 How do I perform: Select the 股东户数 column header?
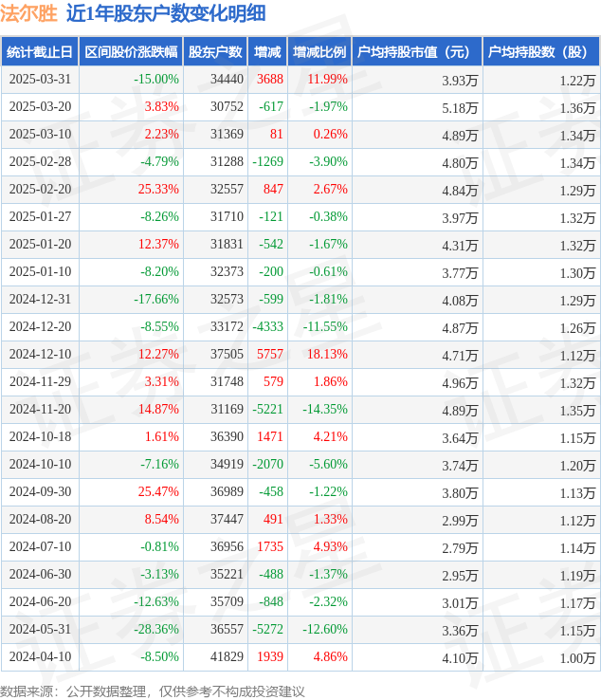[x=215, y=52]
